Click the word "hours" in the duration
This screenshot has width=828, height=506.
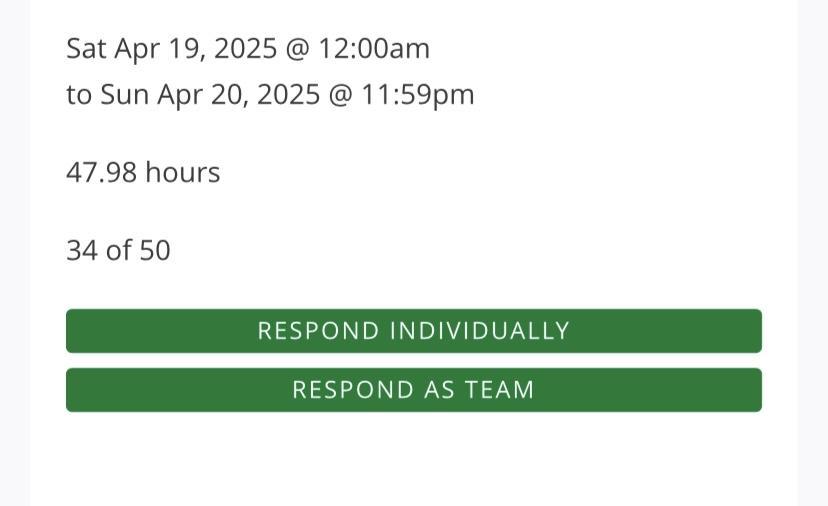pyautogui.click(x=182, y=173)
